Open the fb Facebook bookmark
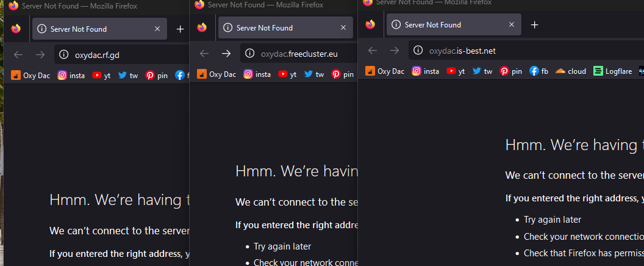This screenshot has width=644, height=266. pyautogui.click(x=539, y=71)
